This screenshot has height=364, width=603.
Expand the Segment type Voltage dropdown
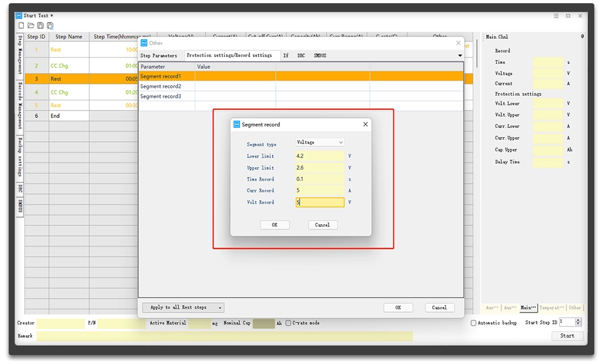click(x=320, y=142)
